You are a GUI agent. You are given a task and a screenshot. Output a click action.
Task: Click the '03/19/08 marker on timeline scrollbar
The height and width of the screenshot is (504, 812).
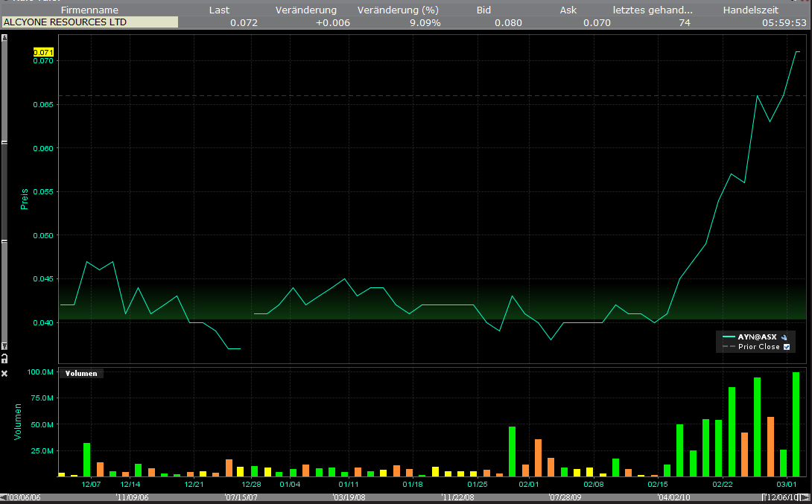[349, 497]
